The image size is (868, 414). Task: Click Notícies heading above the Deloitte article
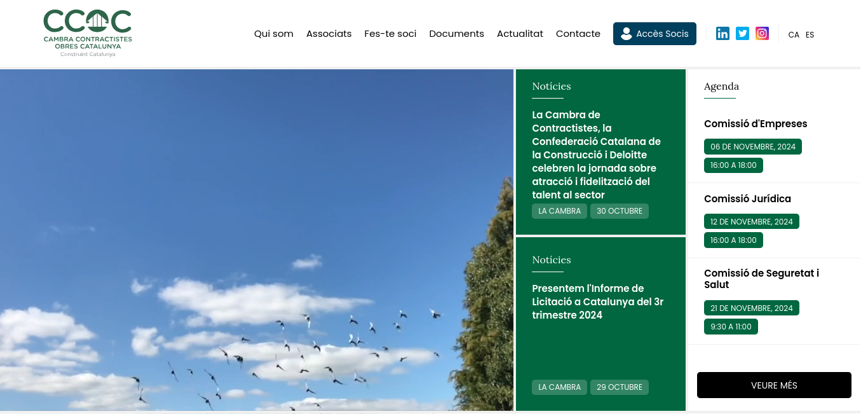click(552, 86)
